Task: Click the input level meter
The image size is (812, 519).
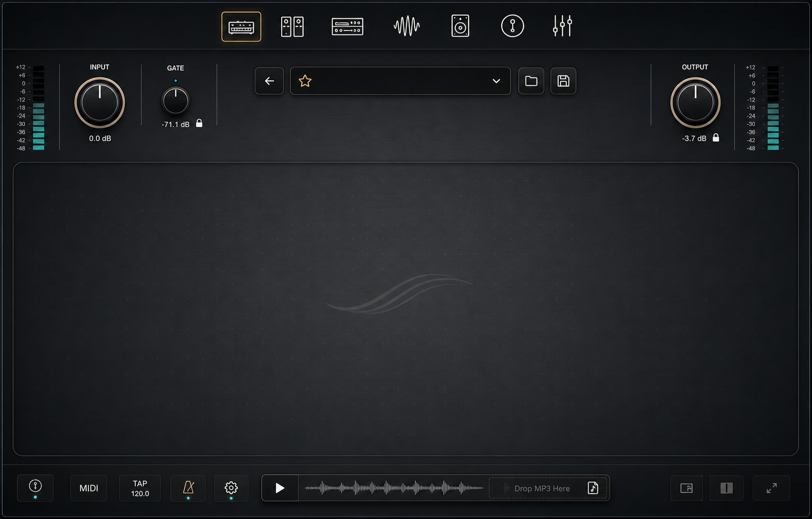Action: tap(38, 108)
